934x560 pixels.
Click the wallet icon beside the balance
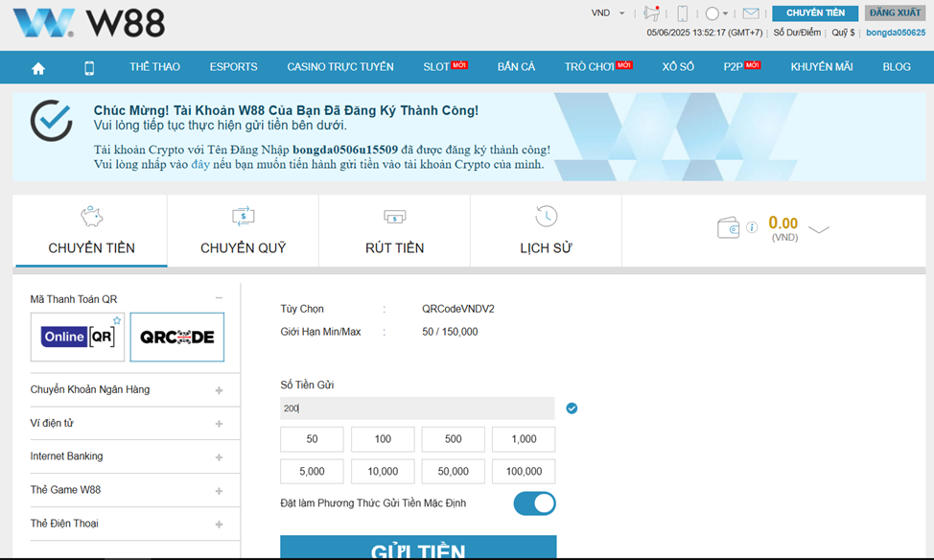point(728,227)
